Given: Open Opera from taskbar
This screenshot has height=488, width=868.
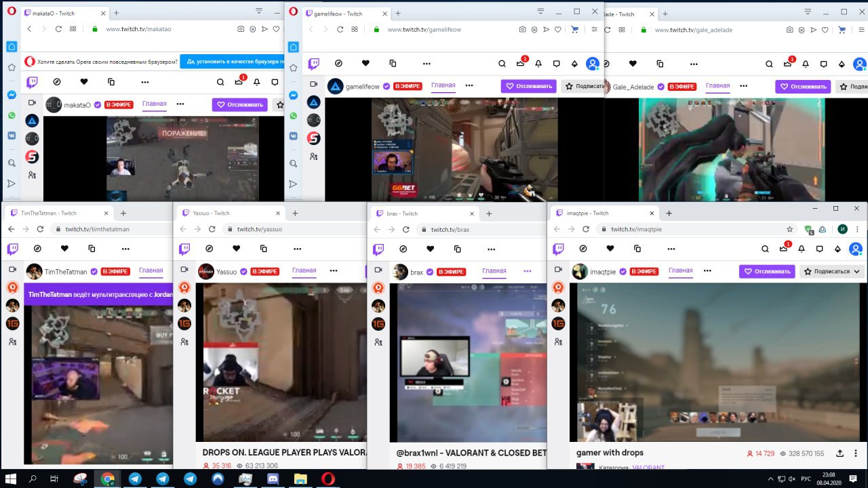Looking at the screenshot, I should pyautogui.click(x=329, y=478).
